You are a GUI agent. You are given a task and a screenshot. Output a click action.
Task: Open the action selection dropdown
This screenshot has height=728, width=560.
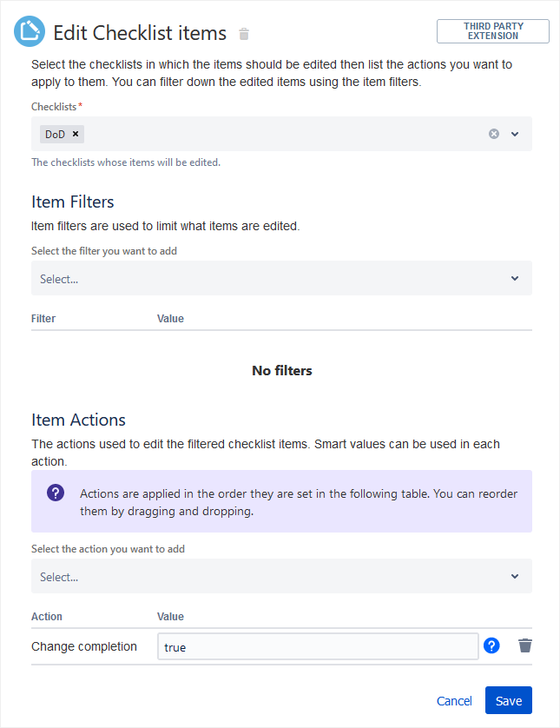coord(281,576)
